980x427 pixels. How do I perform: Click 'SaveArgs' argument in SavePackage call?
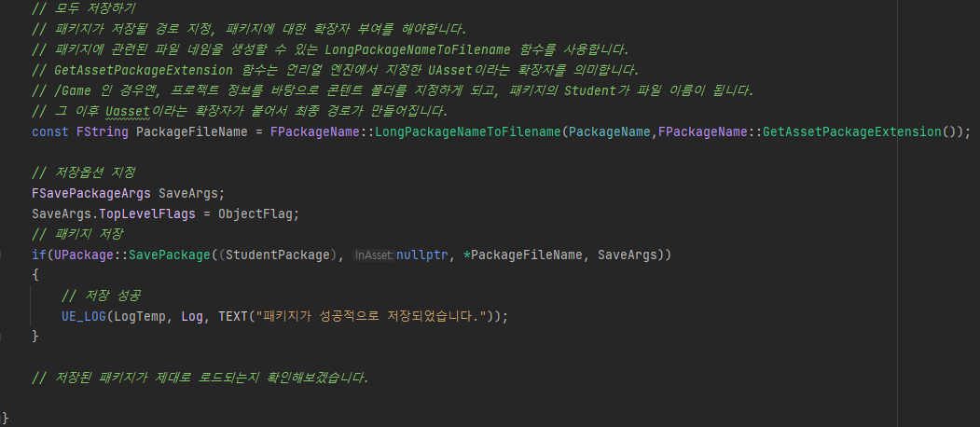pos(628,255)
